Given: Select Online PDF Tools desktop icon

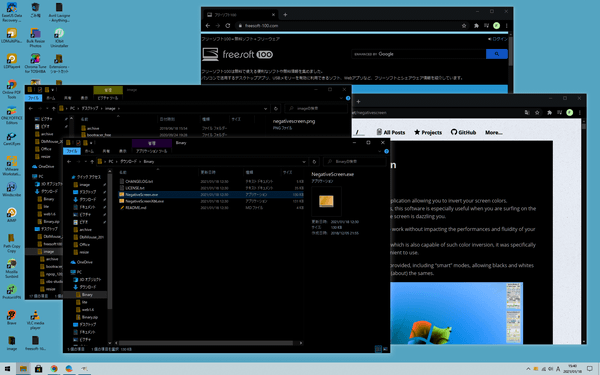Looking at the screenshot, I should point(12,89).
